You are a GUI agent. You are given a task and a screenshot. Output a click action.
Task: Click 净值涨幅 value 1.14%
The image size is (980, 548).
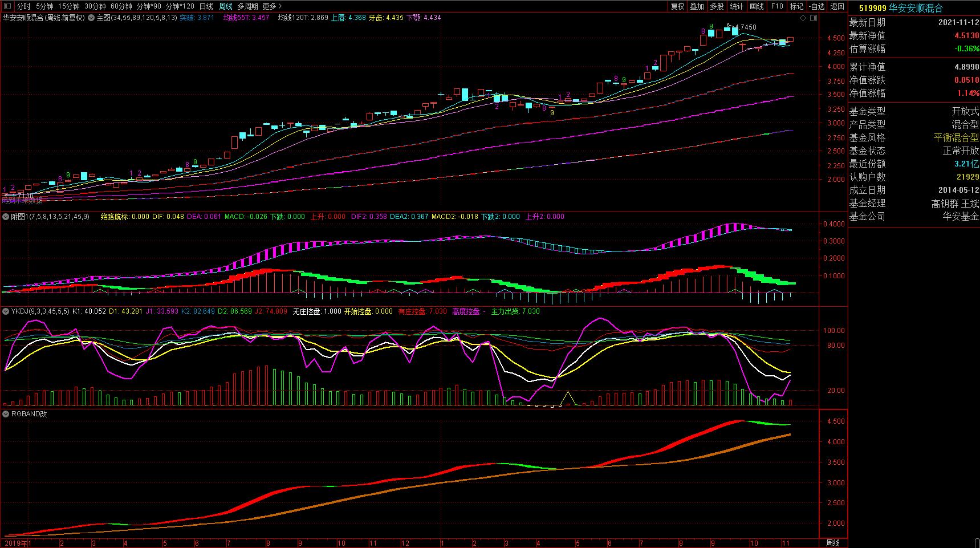[968, 93]
